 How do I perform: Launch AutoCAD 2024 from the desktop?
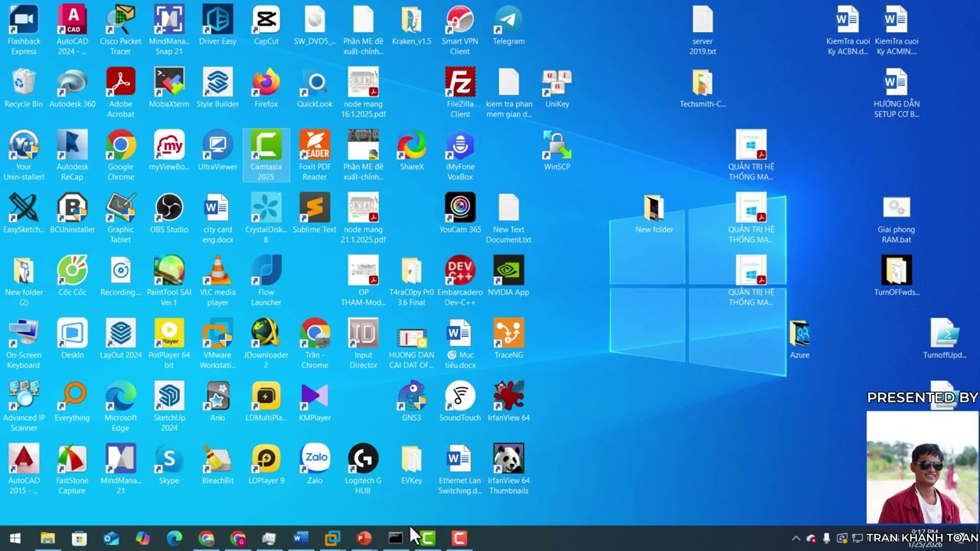[72, 31]
